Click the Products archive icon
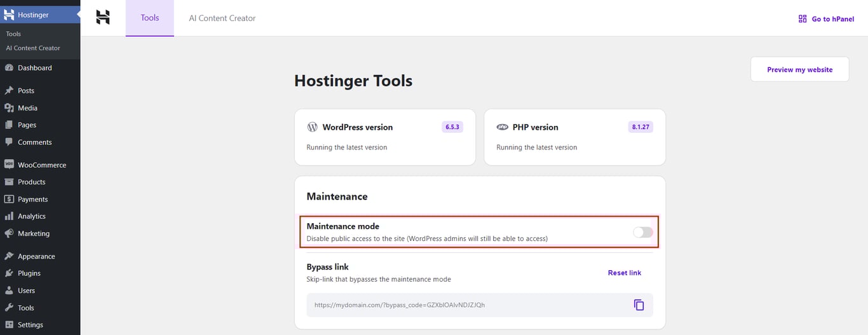 tap(9, 182)
